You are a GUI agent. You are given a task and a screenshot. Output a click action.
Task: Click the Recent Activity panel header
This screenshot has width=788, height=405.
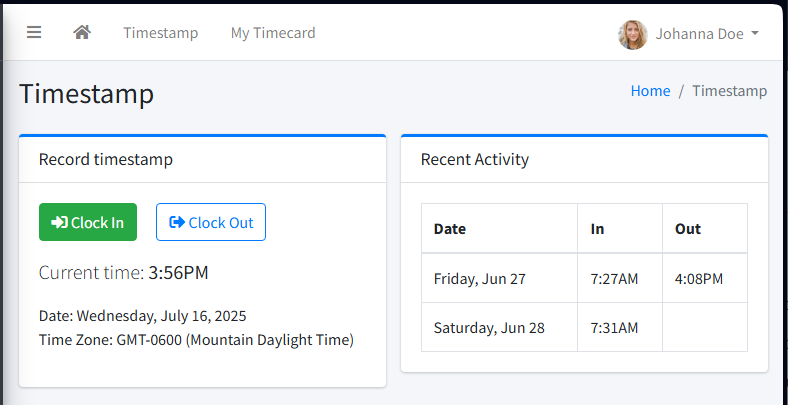coord(475,159)
